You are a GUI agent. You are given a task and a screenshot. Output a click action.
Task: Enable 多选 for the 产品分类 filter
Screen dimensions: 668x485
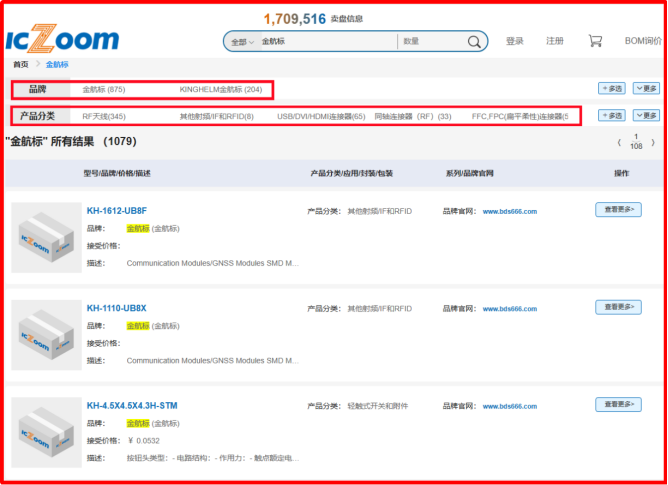click(611, 116)
